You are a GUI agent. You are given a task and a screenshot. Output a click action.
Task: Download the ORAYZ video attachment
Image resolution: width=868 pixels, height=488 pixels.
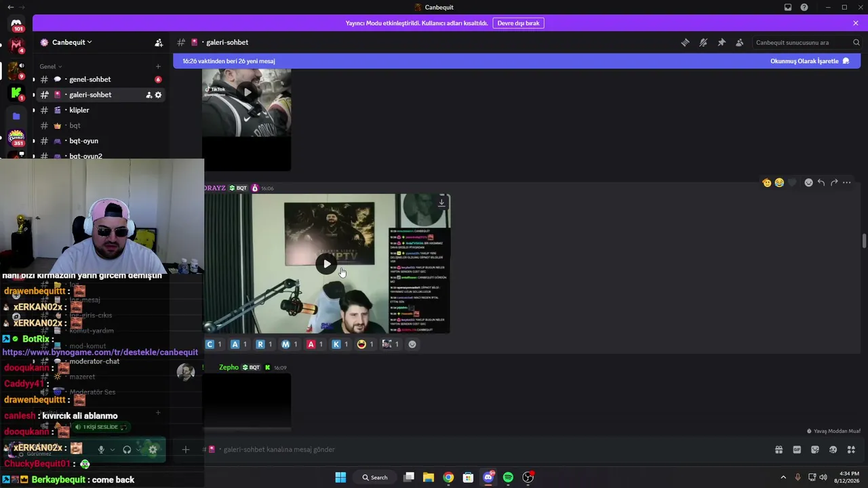[441, 203]
